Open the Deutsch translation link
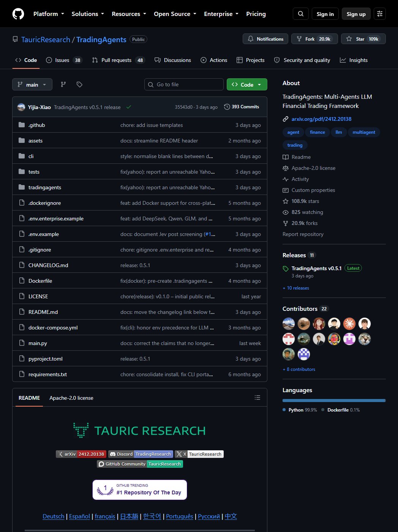This screenshot has width=398, height=532. pyautogui.click(x=54, y=516)
